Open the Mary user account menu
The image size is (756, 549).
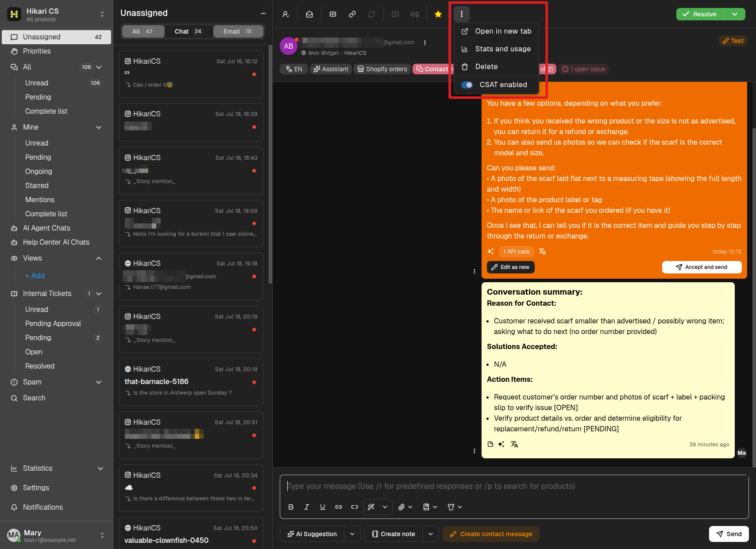pyautogui.click(x=57, y=536)
